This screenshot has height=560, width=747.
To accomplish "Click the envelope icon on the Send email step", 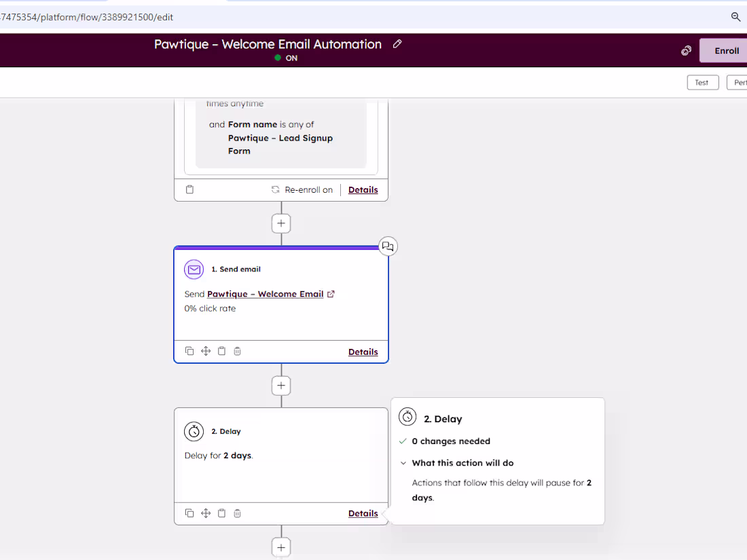I will [x=194, y=269].
